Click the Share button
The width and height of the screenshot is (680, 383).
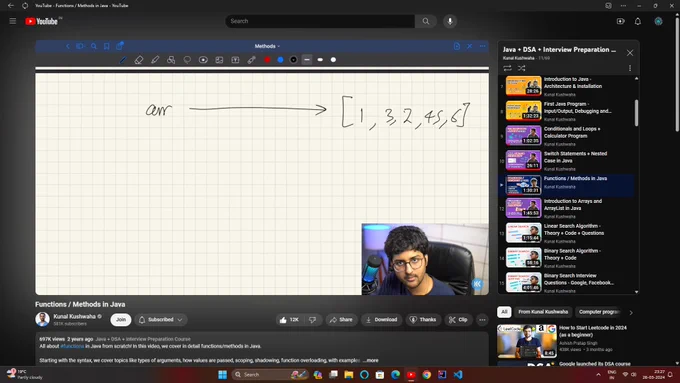tap(341, 320)
